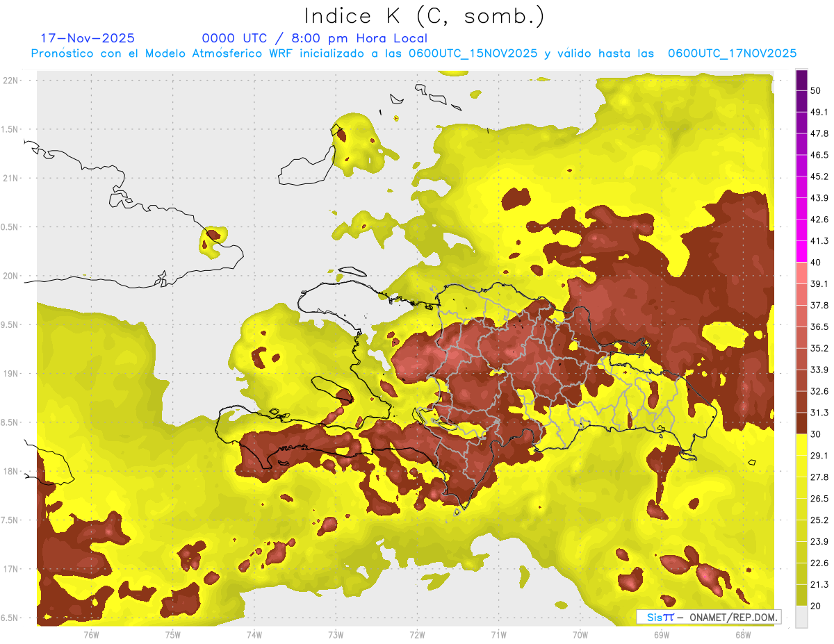Click the "42.6" colorbar label

click(x=819, y=220)
